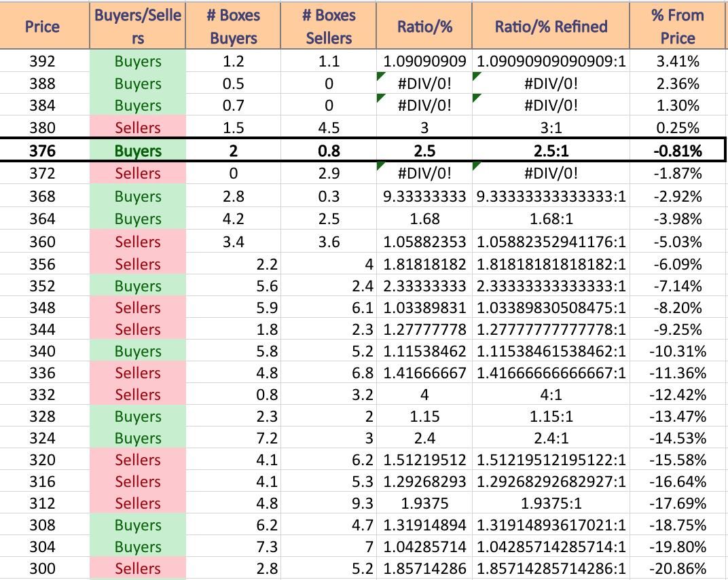Select the 3.6 sellers boxes cell
Image resolution: width=728 pixels, height=580 pixels.
point(329,242)
